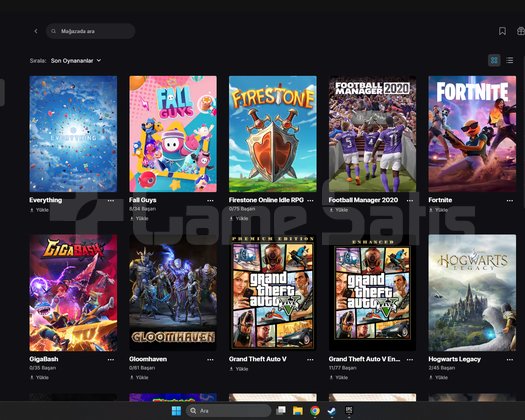Image resolution: width=525 pixels, height=420 pixels.
Task: Click Yükle under Grand Theft Auto V
Action: tap(239, 369)
